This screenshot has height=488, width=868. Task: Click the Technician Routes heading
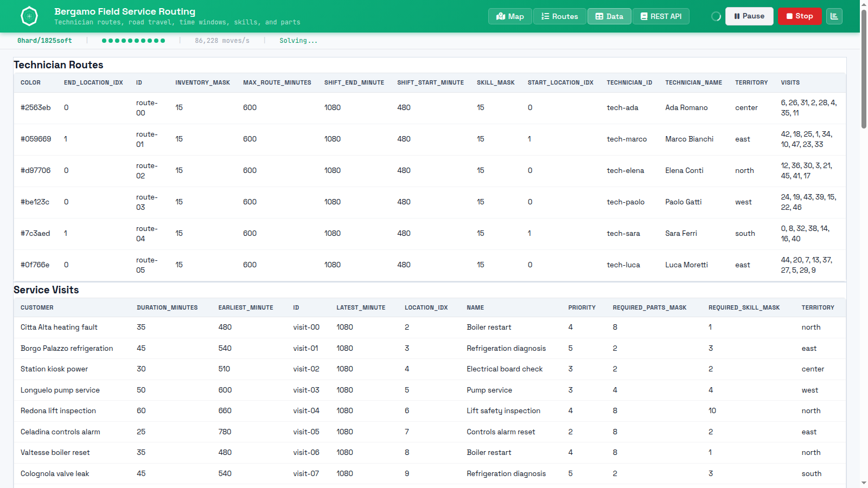click(x=59, y=65)
